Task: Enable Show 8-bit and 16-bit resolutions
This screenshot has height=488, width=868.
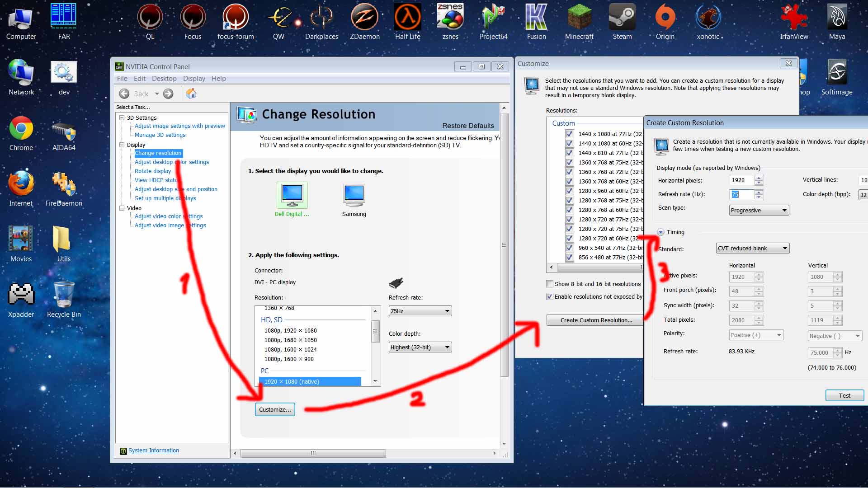Action: [x=550, y=284]
